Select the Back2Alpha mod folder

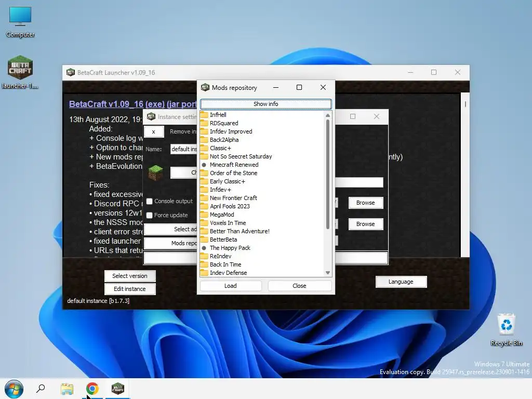[220, 140]
